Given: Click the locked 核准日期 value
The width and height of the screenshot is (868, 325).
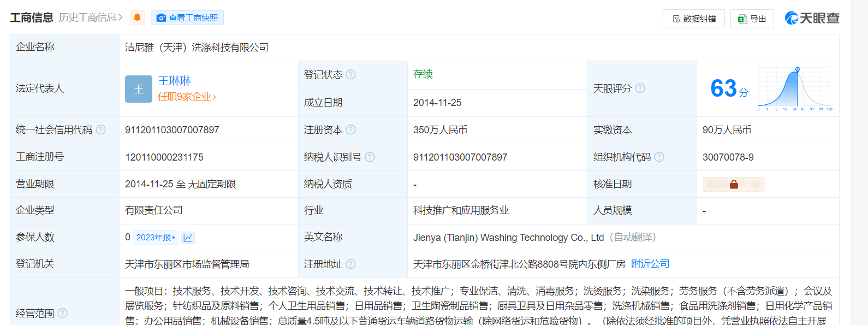Looking at the screenshot, I should [x=734, y=184].
